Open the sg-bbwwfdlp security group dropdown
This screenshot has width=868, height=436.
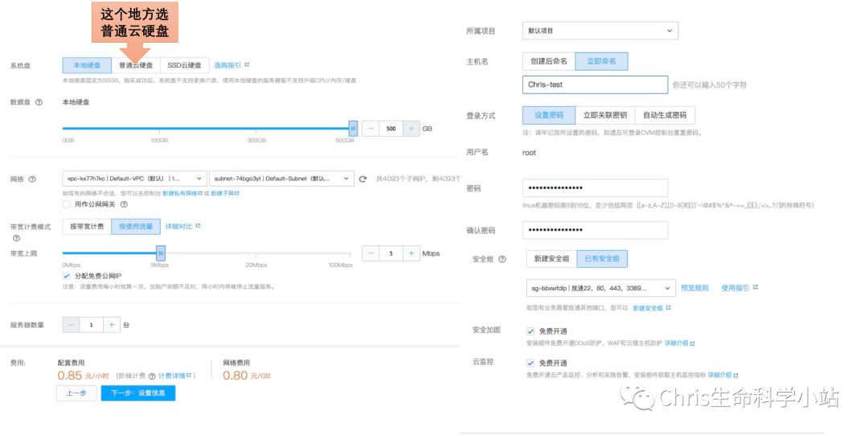click(x=600, y=288)
